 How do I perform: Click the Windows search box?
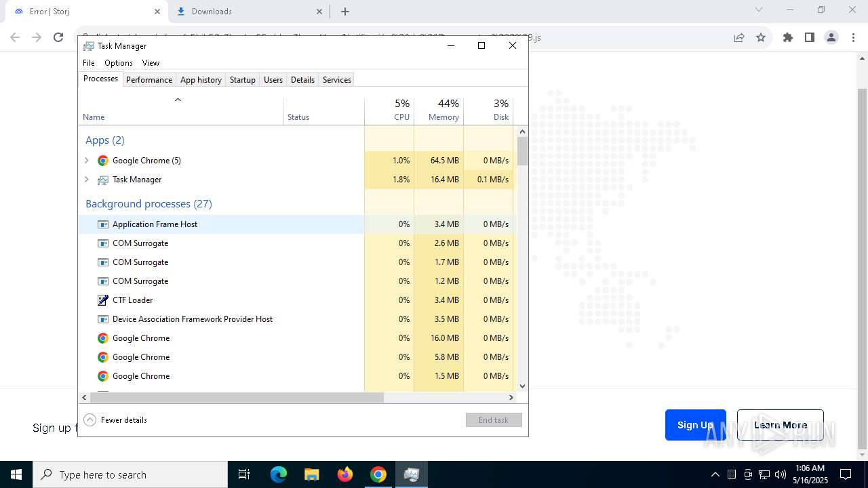(x=130, y=474)
